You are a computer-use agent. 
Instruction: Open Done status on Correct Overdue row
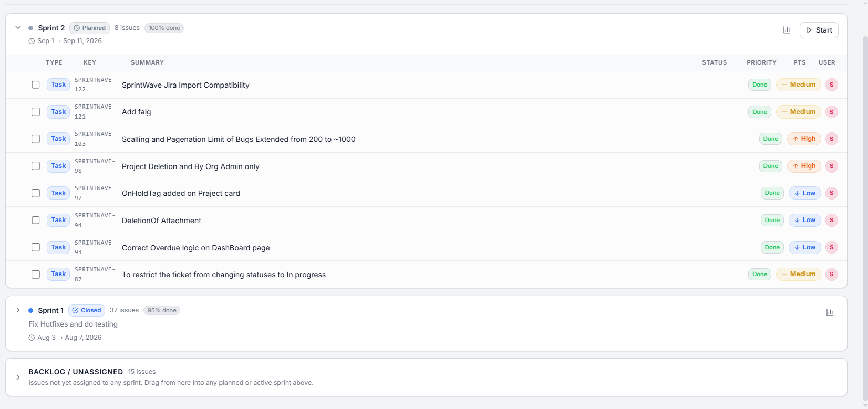772,247
